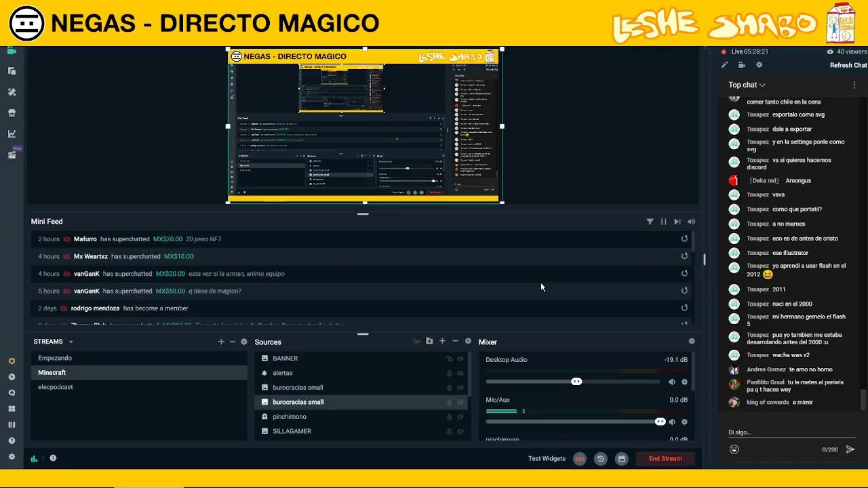Open Desktop Audio settings gear

click(684, 382)
